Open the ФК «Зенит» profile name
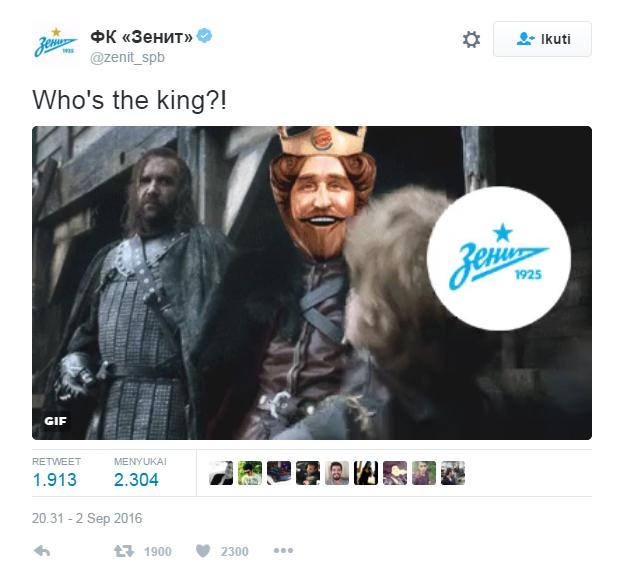Viewport: 627px width, 575px height. (142, 37)
